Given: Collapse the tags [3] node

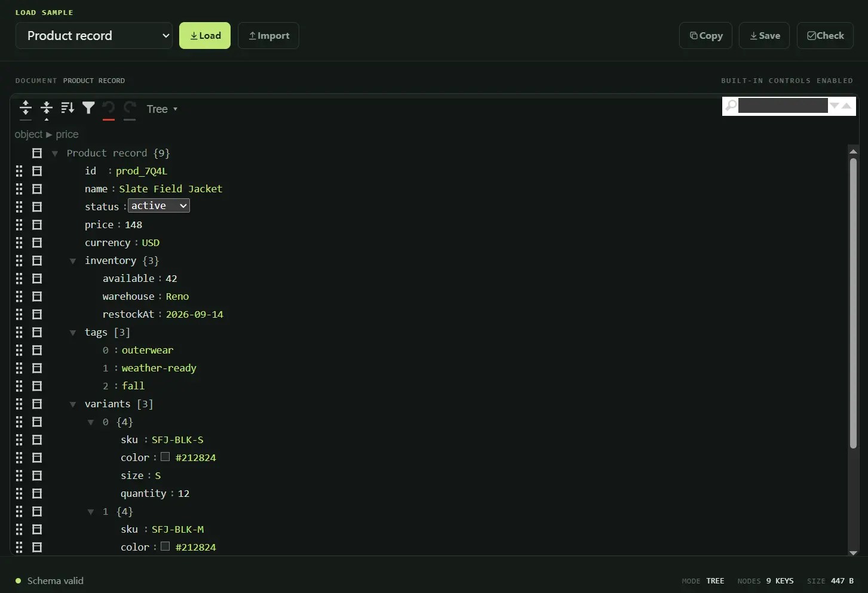Looking at the screenshot, I should (x=73, y=333).
